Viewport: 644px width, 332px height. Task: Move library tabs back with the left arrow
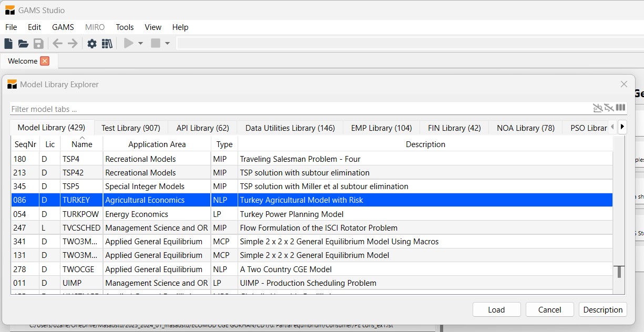[612, 127]
